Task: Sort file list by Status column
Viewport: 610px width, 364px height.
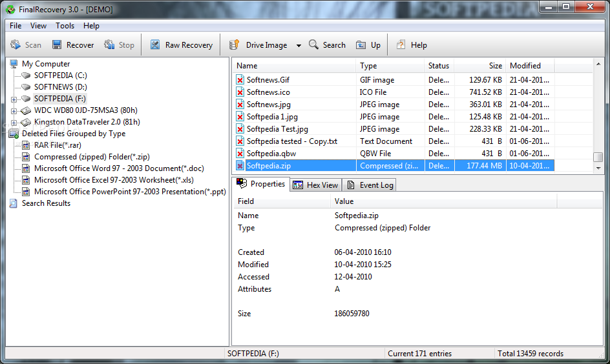Action: coord(439,66)
